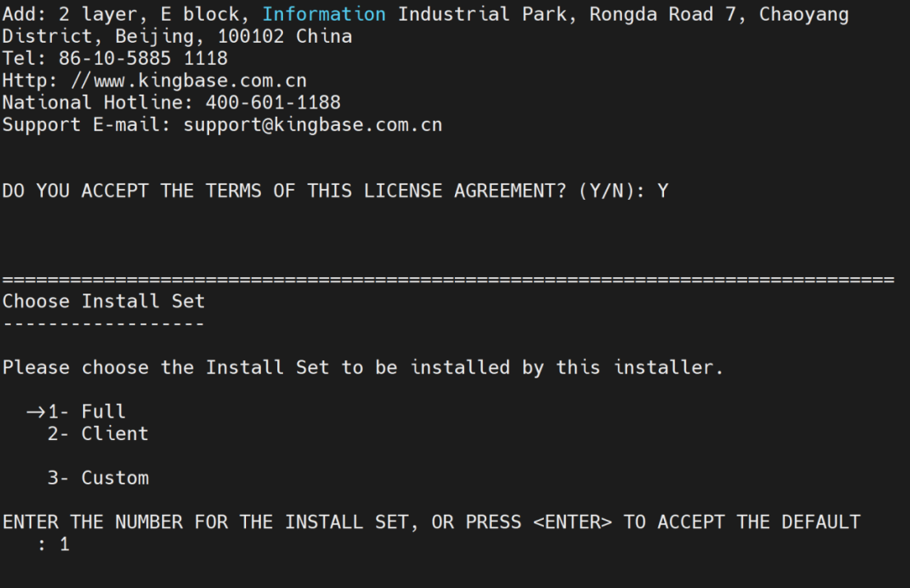
Task: Select the "2- Client" install set option
Action: [98, 433]
